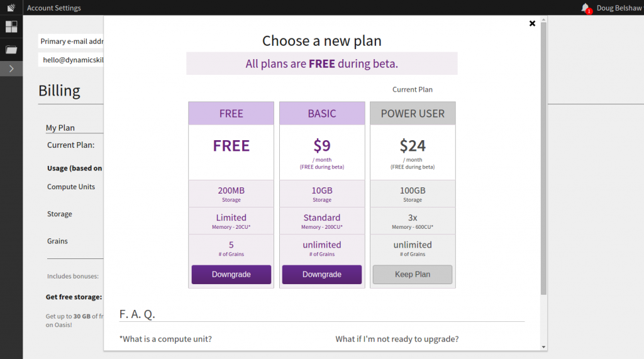This screenshot has height=359, width=644.
Task: Downgrade to the BASIC plan
Action: pos(321,275)
